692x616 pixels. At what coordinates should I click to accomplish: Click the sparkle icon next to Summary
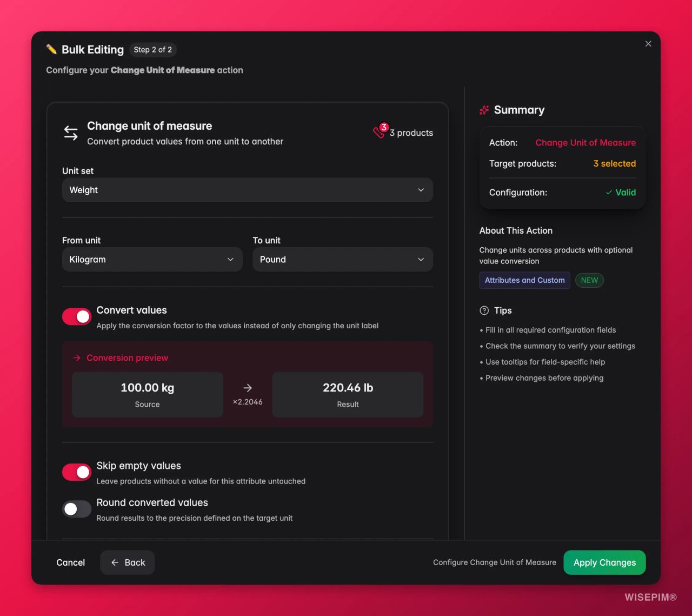point(484,110)
